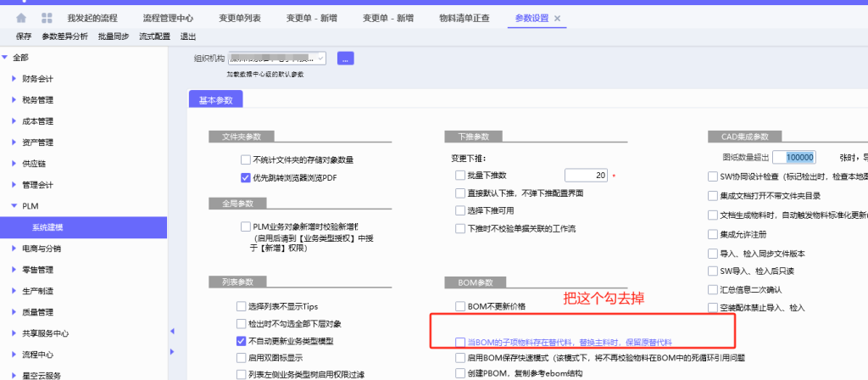Viewport: 868px width, 380px height.
Task: Enable 启用BOM保存快速模式 checkbox
Action: click(460, 358)
